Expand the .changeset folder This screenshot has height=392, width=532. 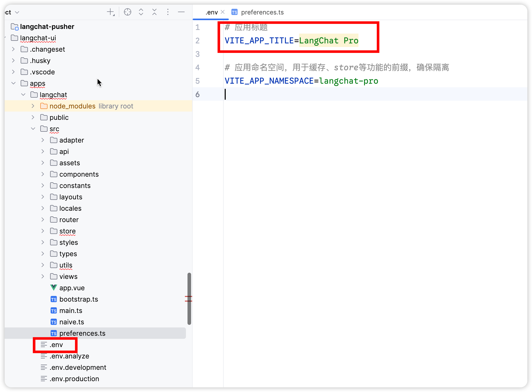[x=13, y=49]
